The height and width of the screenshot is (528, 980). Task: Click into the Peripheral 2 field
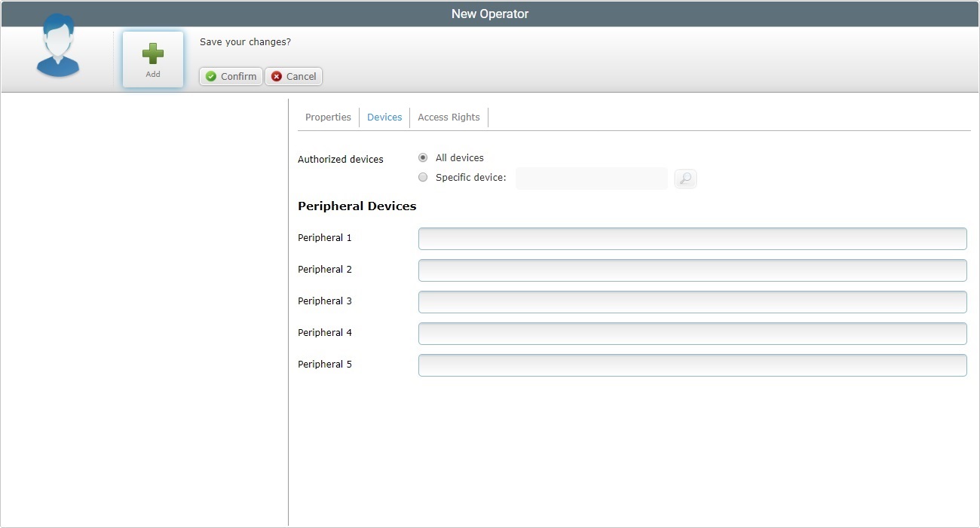coord(692,270)
